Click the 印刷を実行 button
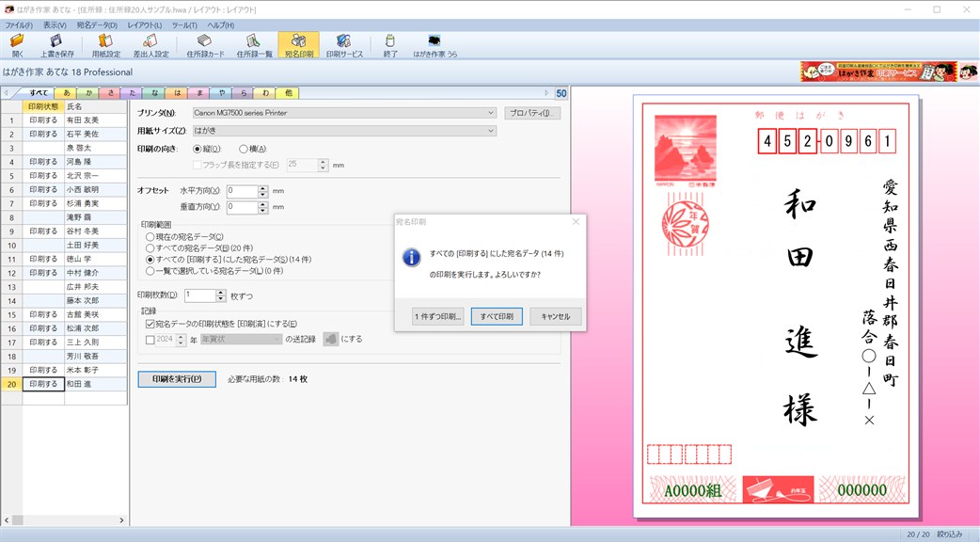Viewport: 980px width, 542px height. [x=177, y=379]
